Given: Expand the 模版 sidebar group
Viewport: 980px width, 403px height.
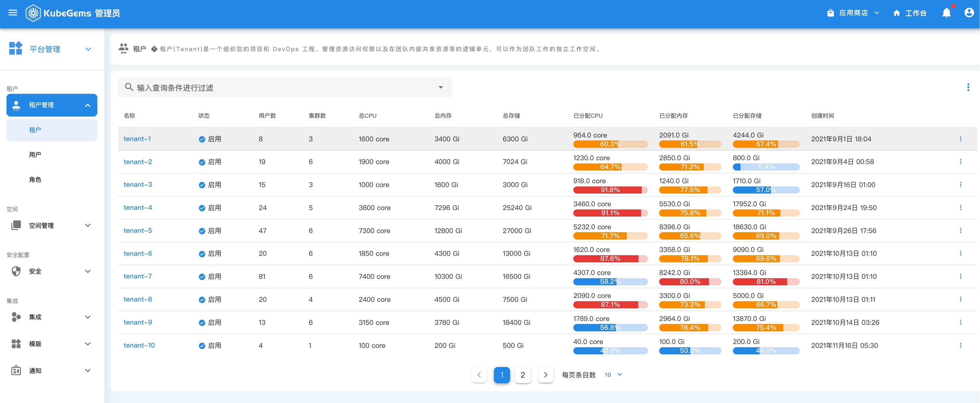Looking at the screenshot, I should pyautogui.click(x=88, y=344).
